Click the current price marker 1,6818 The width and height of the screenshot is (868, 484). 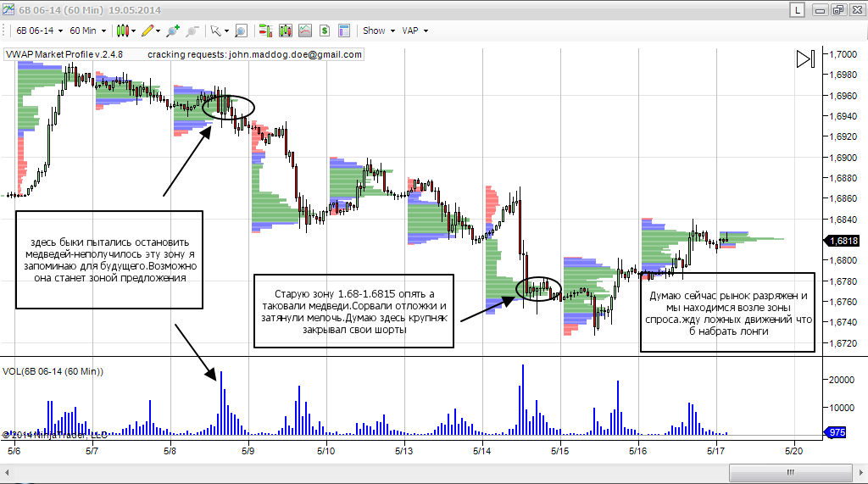[x=843, y=241]
